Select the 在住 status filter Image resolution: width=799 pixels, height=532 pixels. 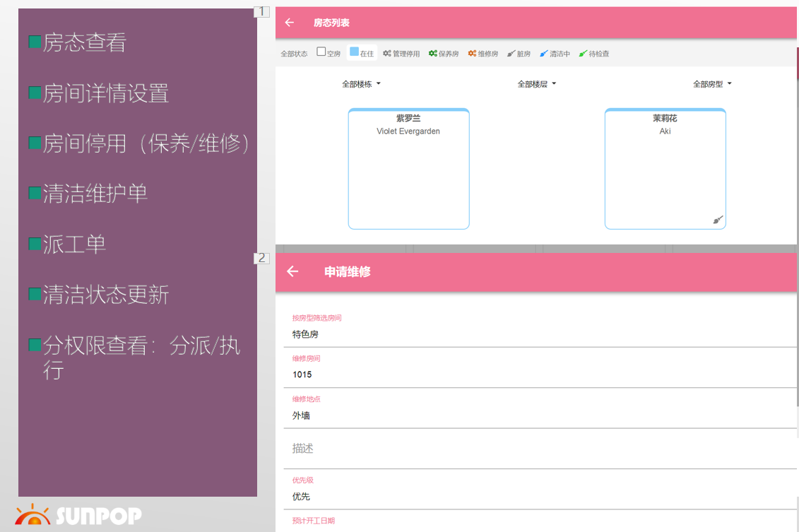pos(362,53)
